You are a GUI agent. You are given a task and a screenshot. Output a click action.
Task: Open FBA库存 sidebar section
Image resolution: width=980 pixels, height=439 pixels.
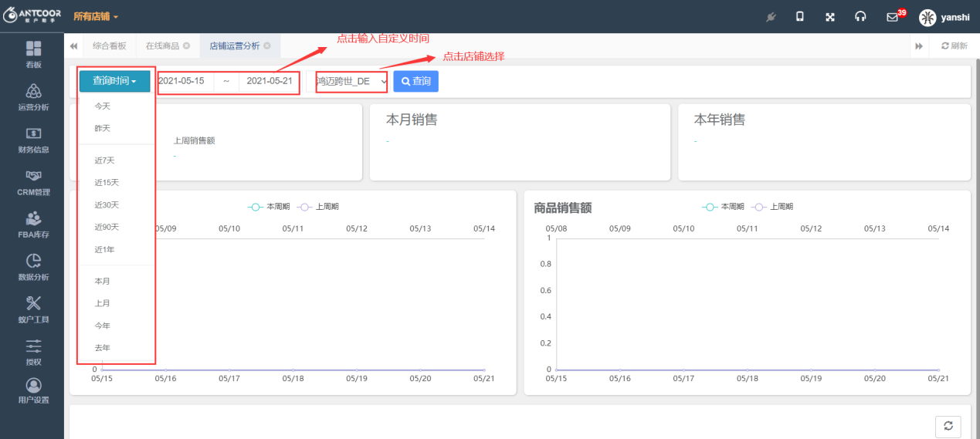33,225
